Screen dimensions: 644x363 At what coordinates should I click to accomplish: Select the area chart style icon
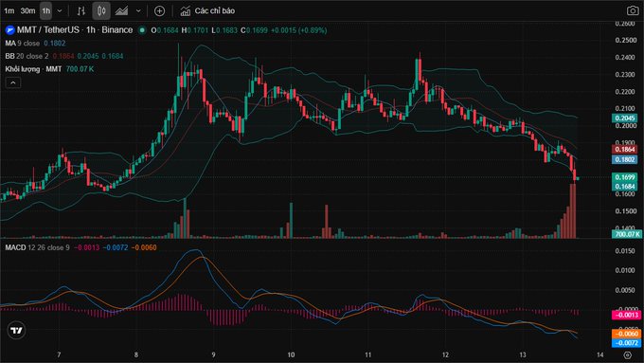(x=121, y=11)
